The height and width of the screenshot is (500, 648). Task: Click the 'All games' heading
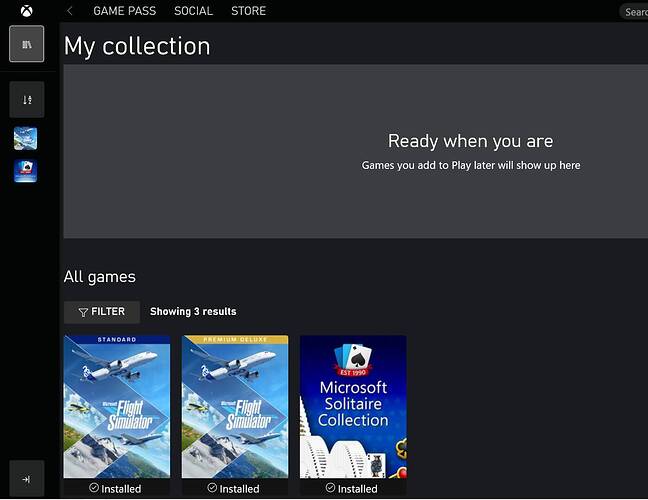[x=100, y=277]
